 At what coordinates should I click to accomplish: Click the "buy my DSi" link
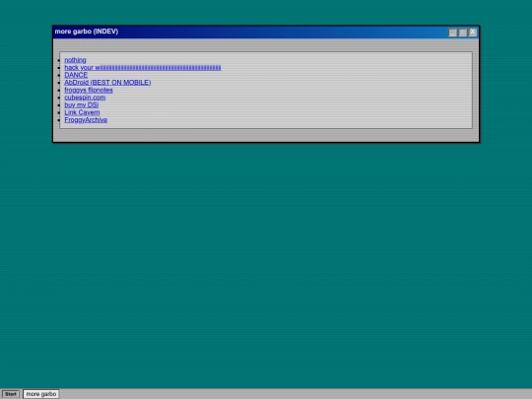[82, 104]
